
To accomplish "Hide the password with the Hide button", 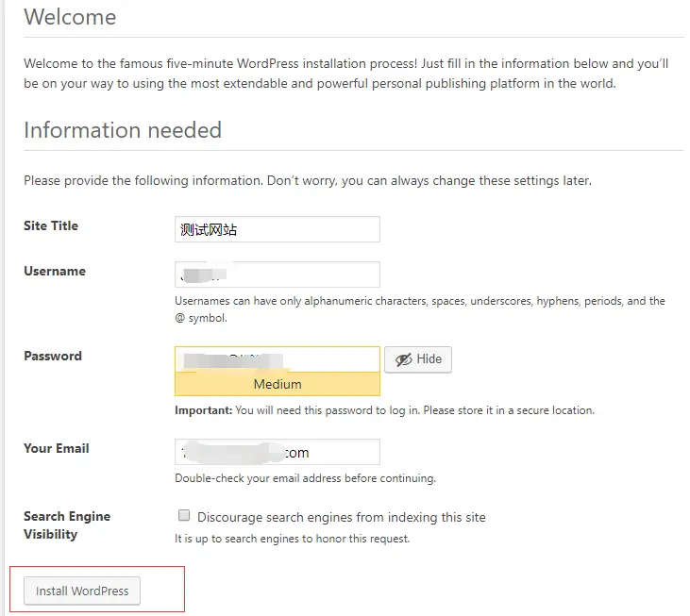I will pyautogui.click(x=418, y=359).
